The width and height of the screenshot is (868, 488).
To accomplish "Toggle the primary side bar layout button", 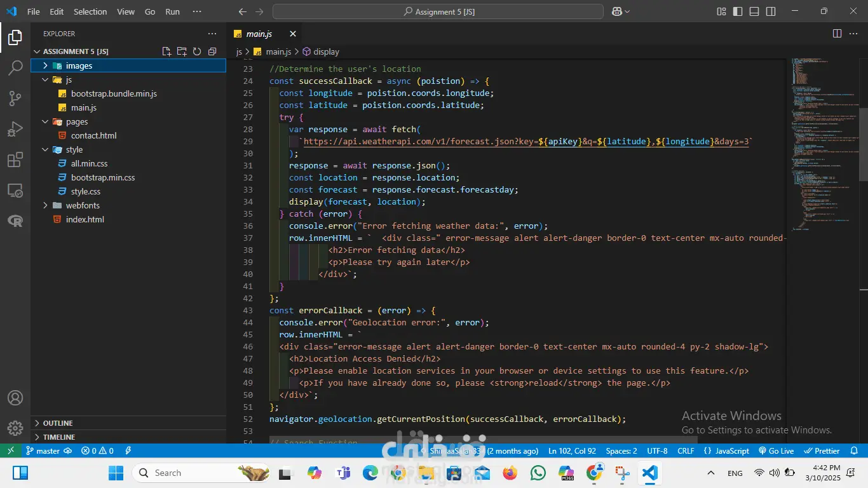I will [738, 11].
